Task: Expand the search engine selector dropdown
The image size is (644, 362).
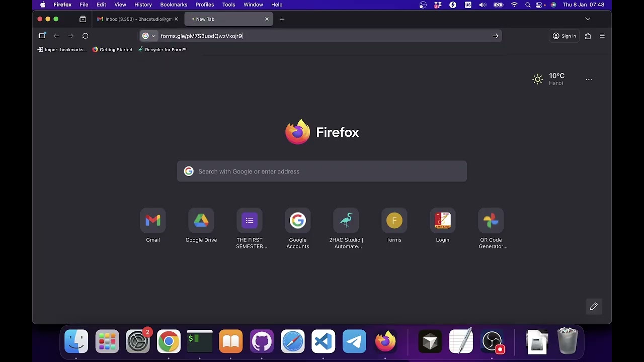Action: pyautogui.click(x=148, y=36)
